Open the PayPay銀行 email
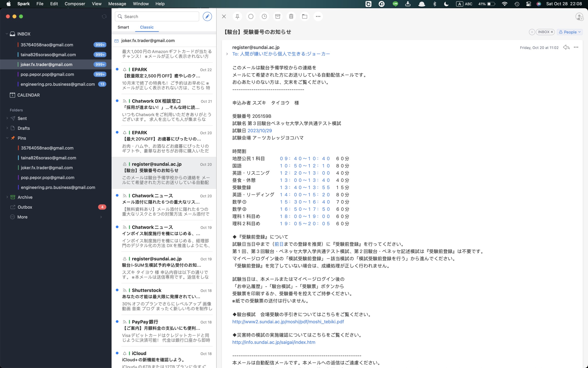The image size is (588, 368). tap(164, 331)
